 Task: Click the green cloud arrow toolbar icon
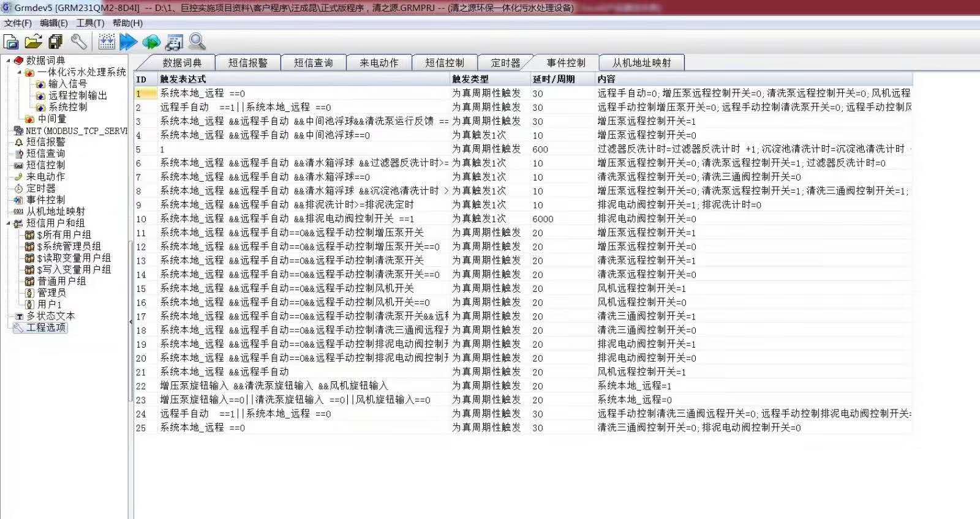(151, 42)
